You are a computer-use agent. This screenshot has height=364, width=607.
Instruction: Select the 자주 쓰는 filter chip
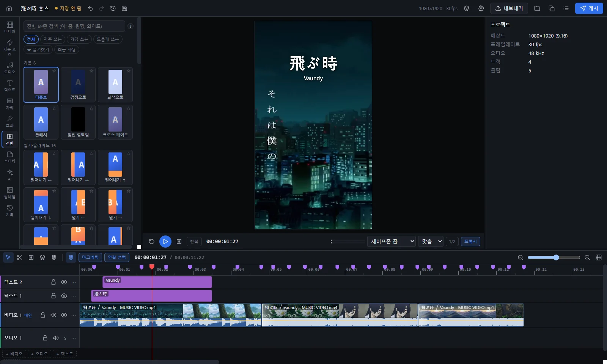coord(52,39)
